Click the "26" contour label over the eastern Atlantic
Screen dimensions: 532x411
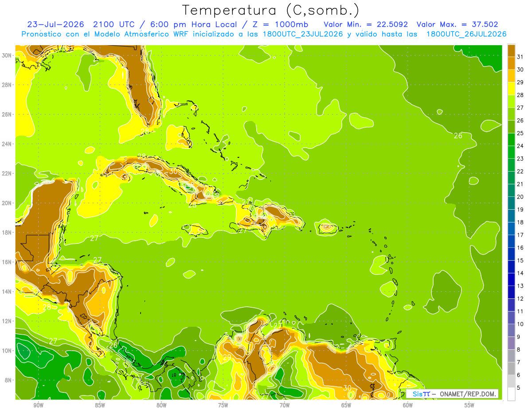458,136
